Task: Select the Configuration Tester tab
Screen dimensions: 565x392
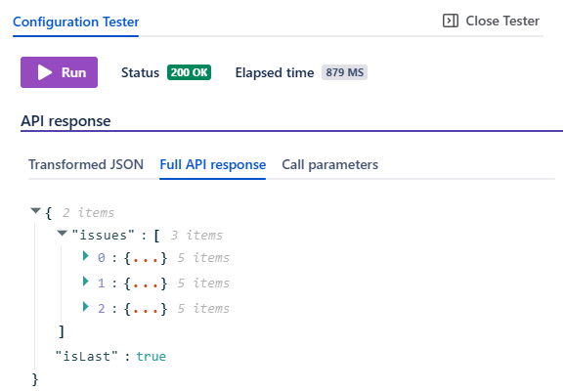Action: 75,22
